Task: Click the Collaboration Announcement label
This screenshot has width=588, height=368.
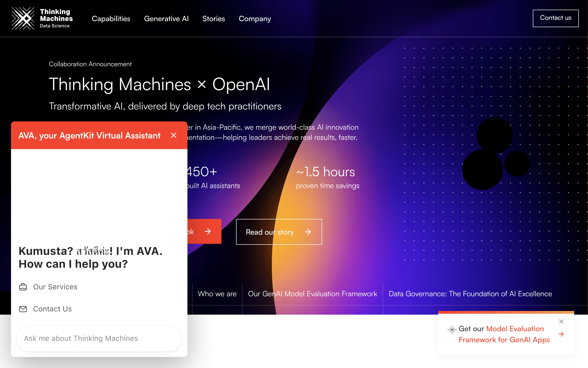Action: 90,64
